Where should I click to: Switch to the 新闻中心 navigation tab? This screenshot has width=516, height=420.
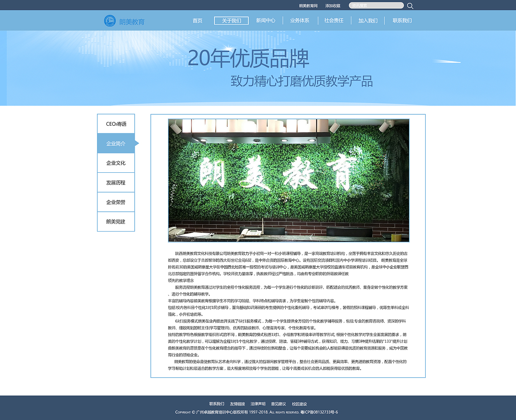[265, 20]
